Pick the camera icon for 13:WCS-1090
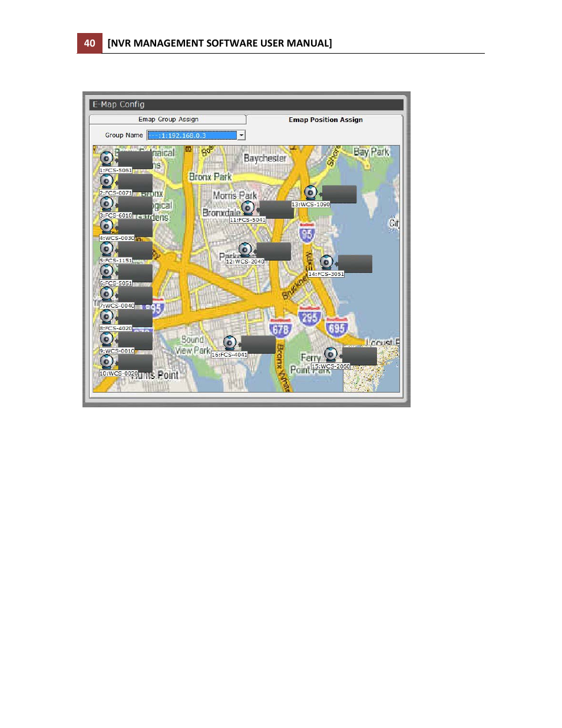Image resolution: width=562 pixels, height=728 pixels. (311, 192)
